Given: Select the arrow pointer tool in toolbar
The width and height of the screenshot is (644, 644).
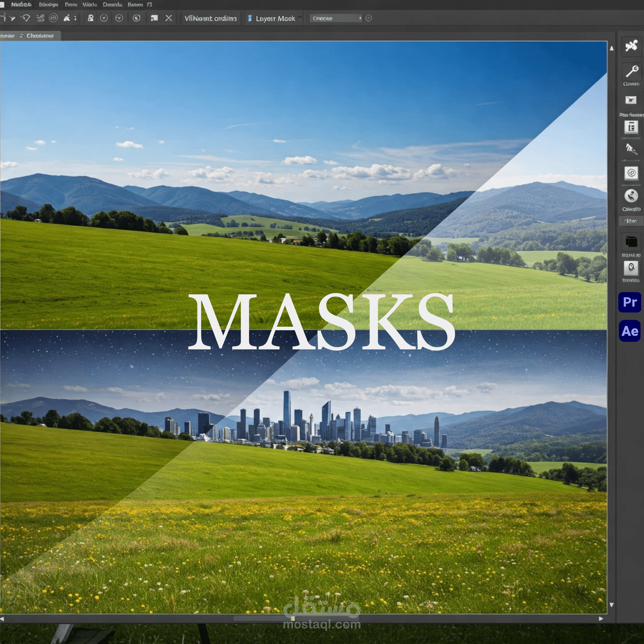Looking at the screenshot, I should coord(12,18).
